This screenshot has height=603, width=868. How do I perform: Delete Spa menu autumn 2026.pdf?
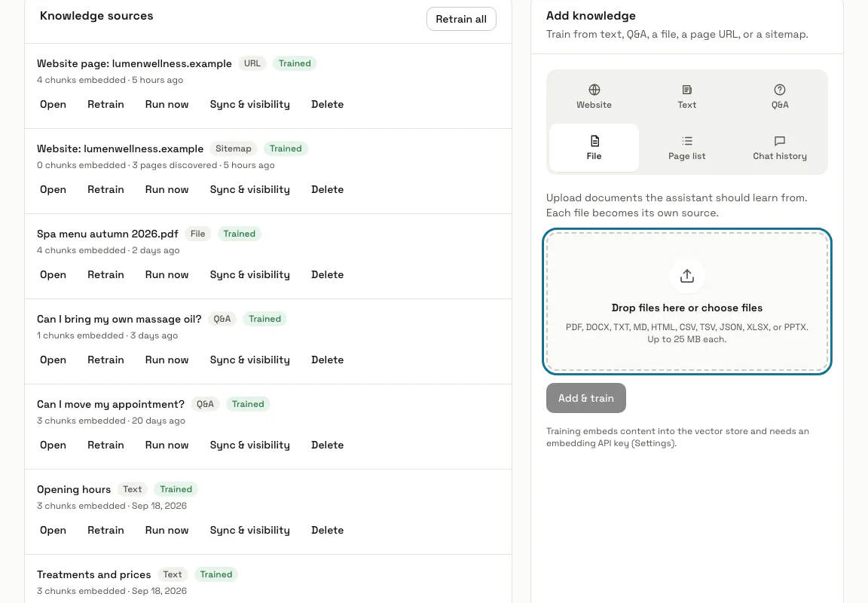pyautogui.click(x=327, y=274)
